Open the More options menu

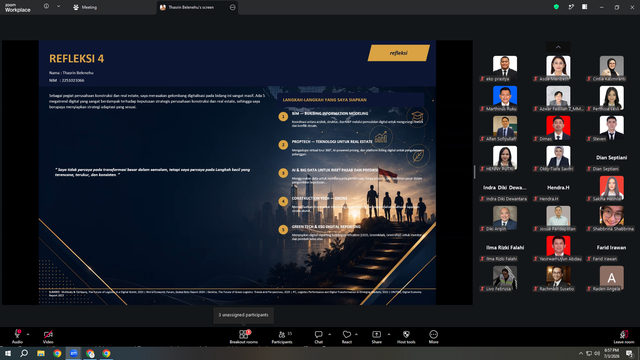[433, 337]
